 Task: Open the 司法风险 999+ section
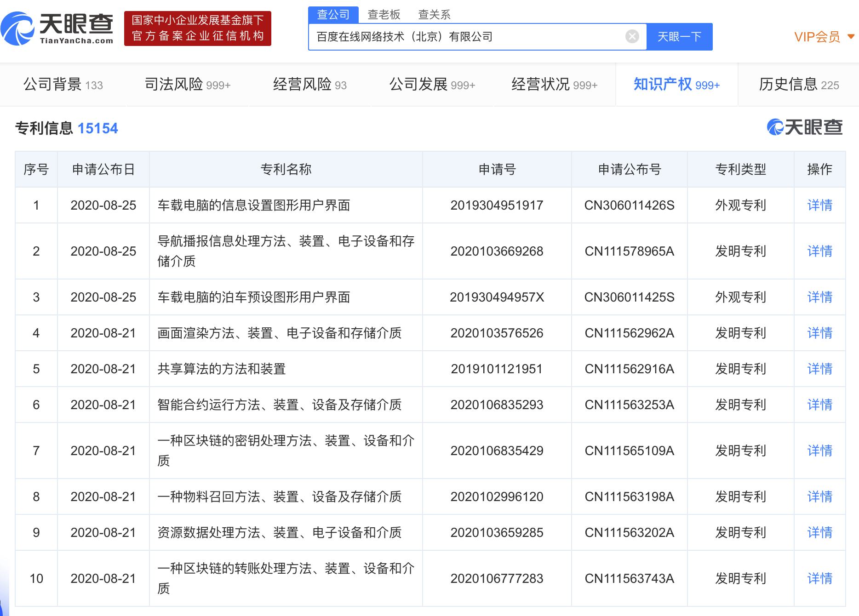coord(187,85)
